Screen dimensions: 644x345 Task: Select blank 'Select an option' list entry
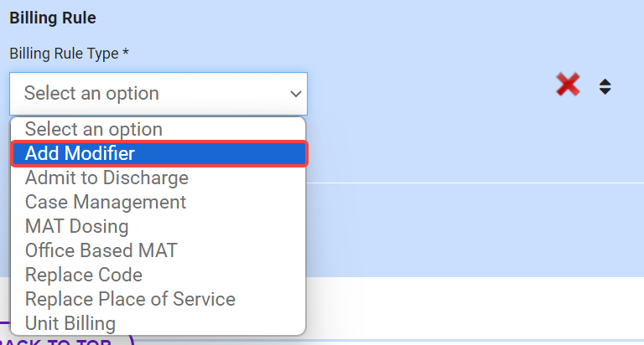94,130
